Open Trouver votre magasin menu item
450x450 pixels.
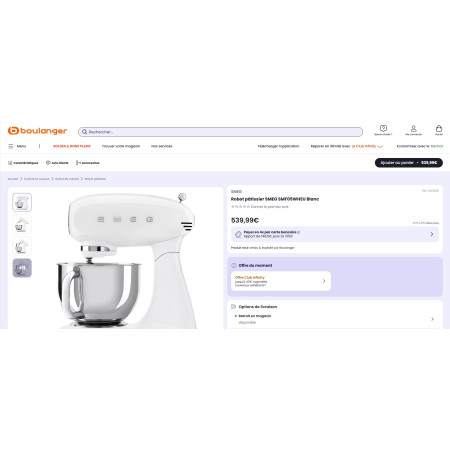tap(121, 146)
